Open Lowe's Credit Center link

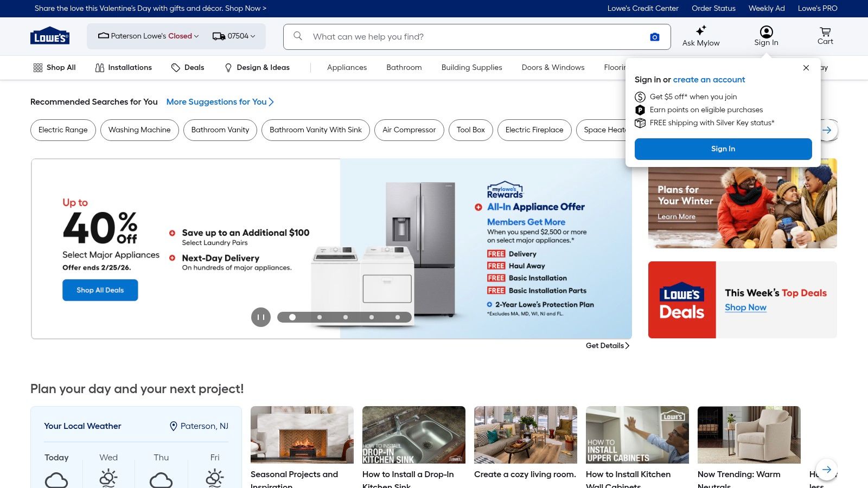coord(643,8)
